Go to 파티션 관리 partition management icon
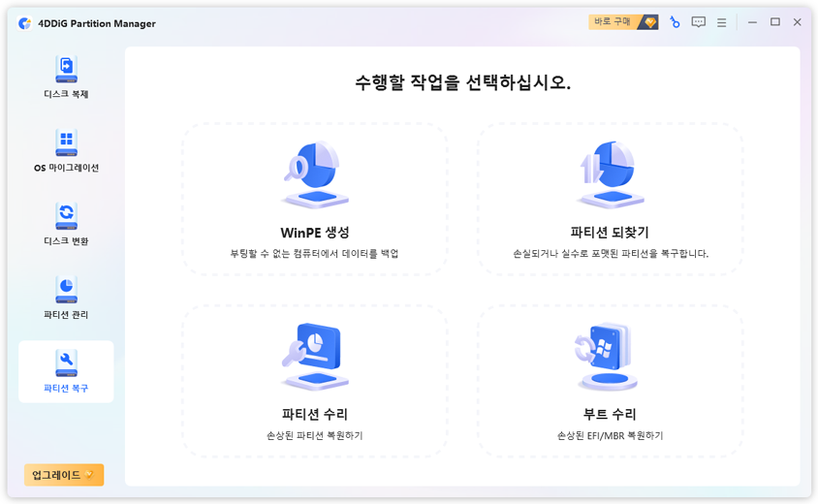The height and width of the screenshot is (504, 818). tap(66, 290)
